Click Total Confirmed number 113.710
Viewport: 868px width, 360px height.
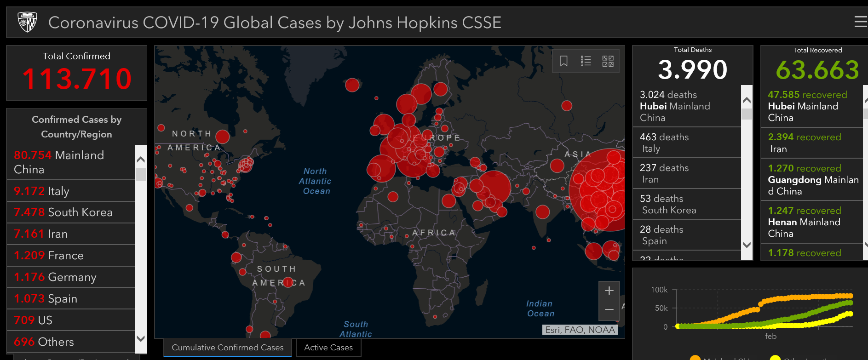click(77, 79)
